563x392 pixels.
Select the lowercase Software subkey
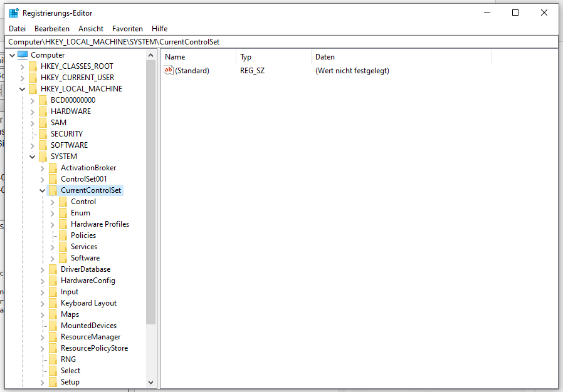(x=85, y=258)
